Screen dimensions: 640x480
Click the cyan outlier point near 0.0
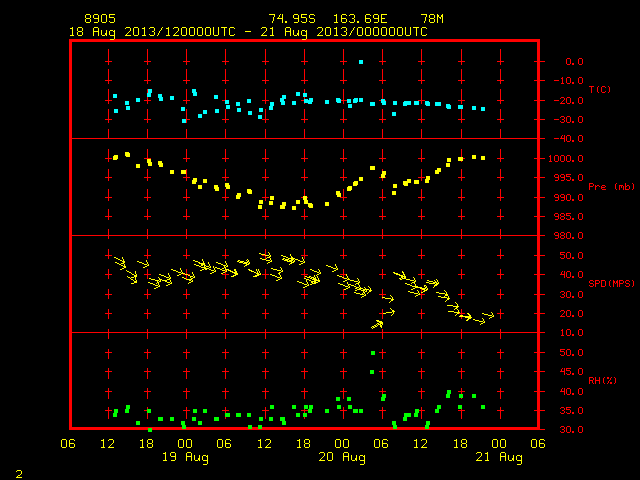point(361,62)
